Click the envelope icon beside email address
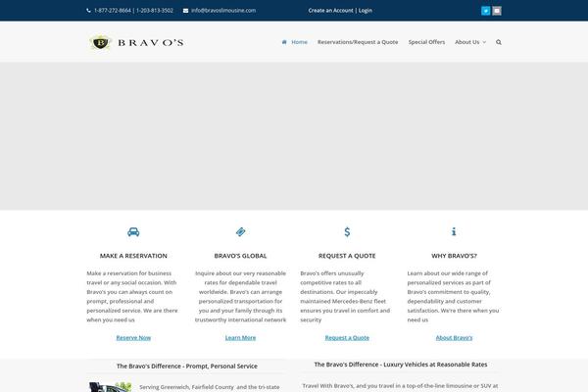The height and width of the screenshot is (392, 588). pyautogui.click(x=185, y=11)
